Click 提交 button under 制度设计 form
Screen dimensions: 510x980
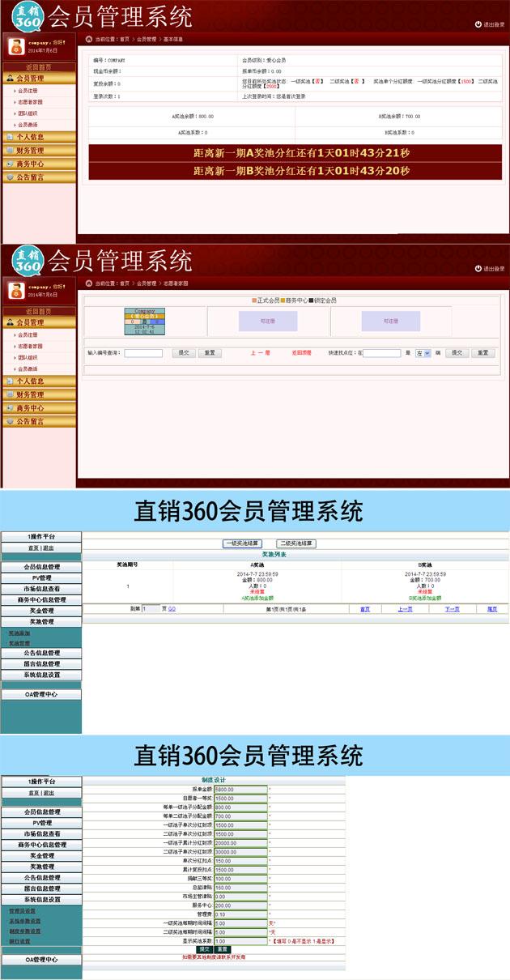(x=205, y=949)
